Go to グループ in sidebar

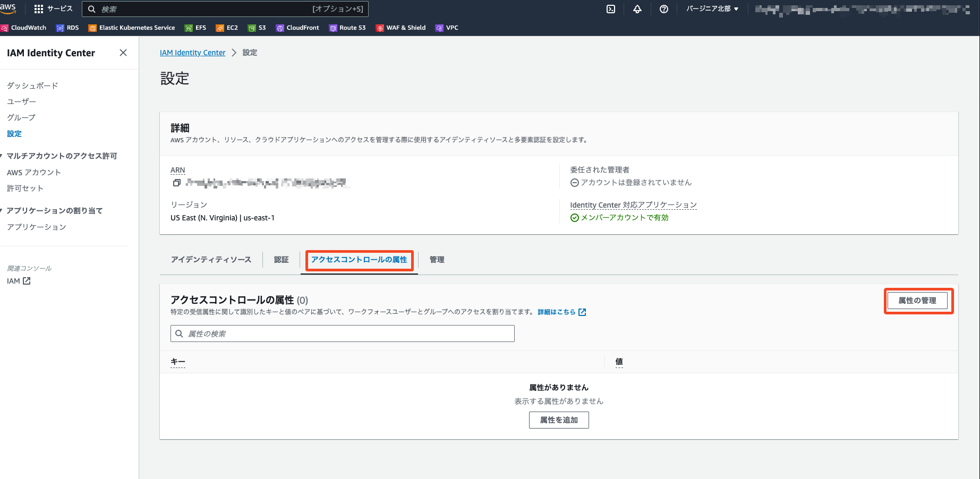tap(21, 117)
